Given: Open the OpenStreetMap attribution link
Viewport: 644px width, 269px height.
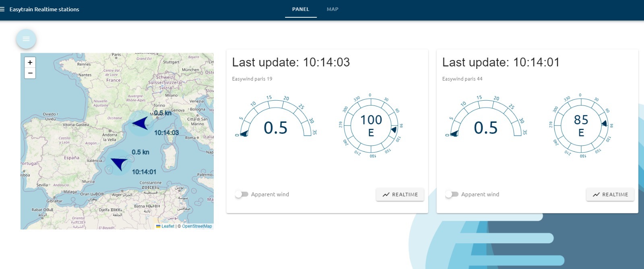Looking at the screenshot, I should 197,226.
